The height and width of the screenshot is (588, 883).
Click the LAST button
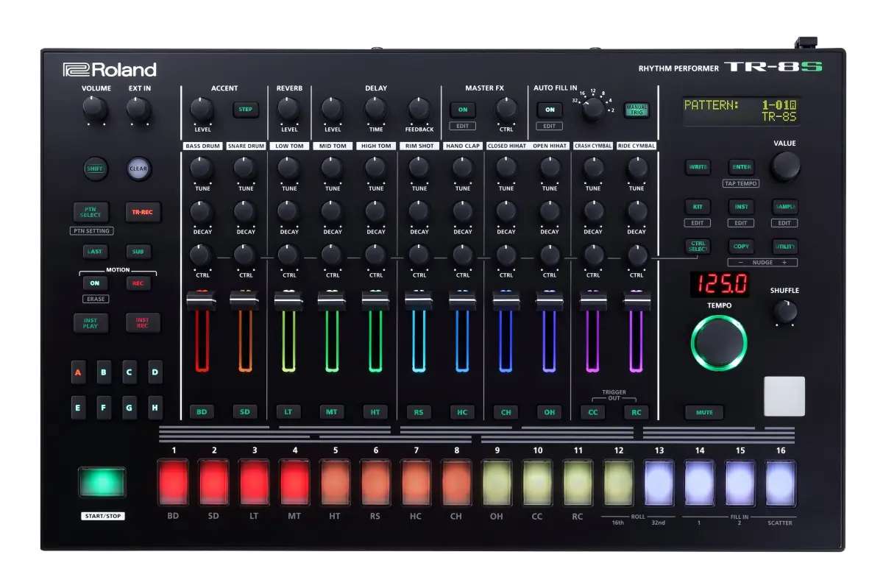tap(95, 252)
